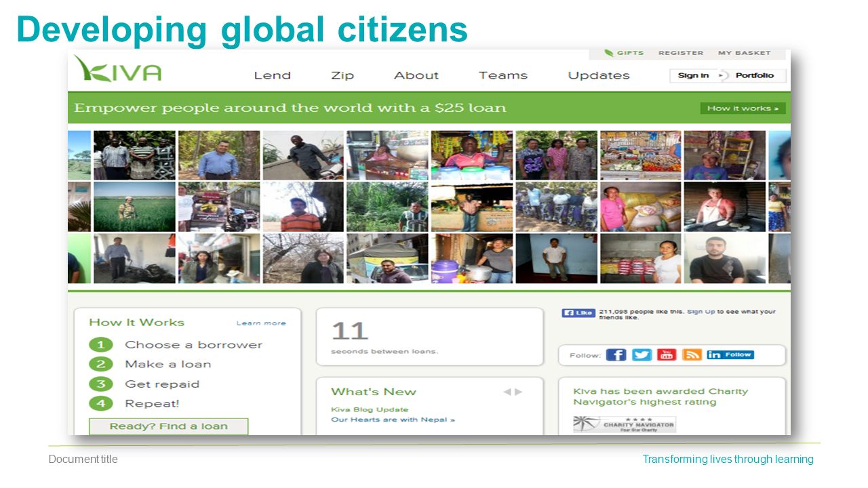Click the Facebook Sign Up link
The width and height of the screenshot is (868, 488).
coord(701,312)
